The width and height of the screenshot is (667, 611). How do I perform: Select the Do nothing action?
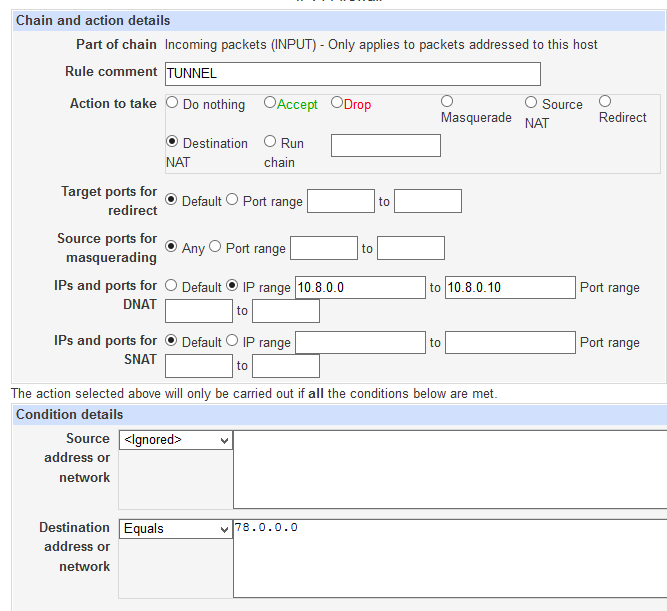[x=173, y=103]
